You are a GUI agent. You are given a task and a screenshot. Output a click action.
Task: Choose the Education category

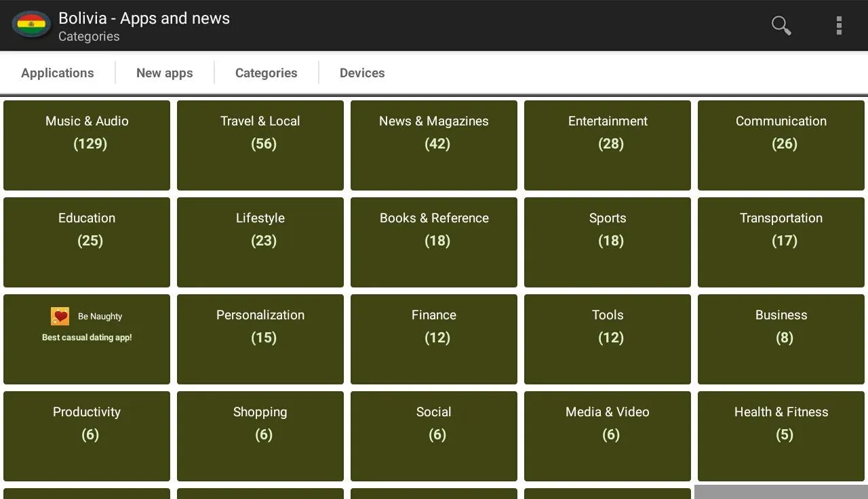tap(87, 242)
